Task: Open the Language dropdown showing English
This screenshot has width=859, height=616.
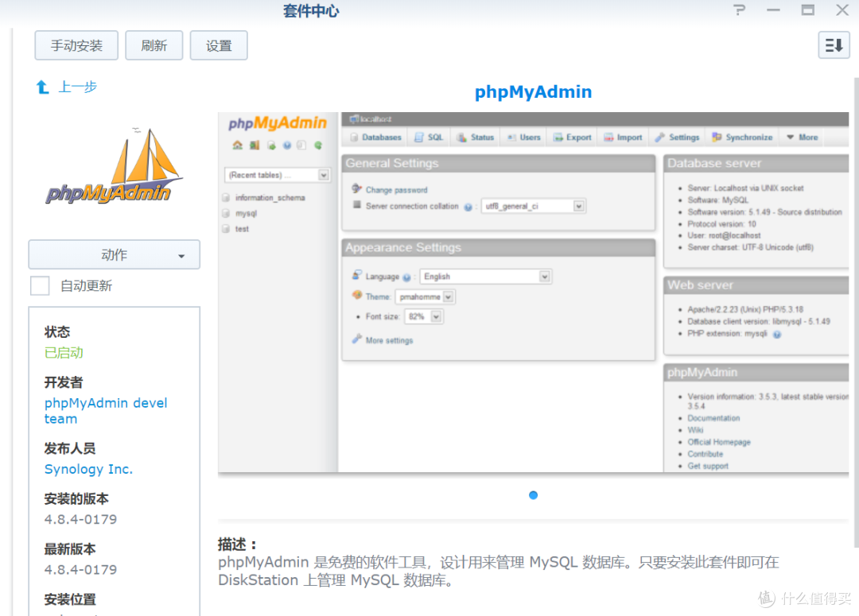Action: coord(485,276)
